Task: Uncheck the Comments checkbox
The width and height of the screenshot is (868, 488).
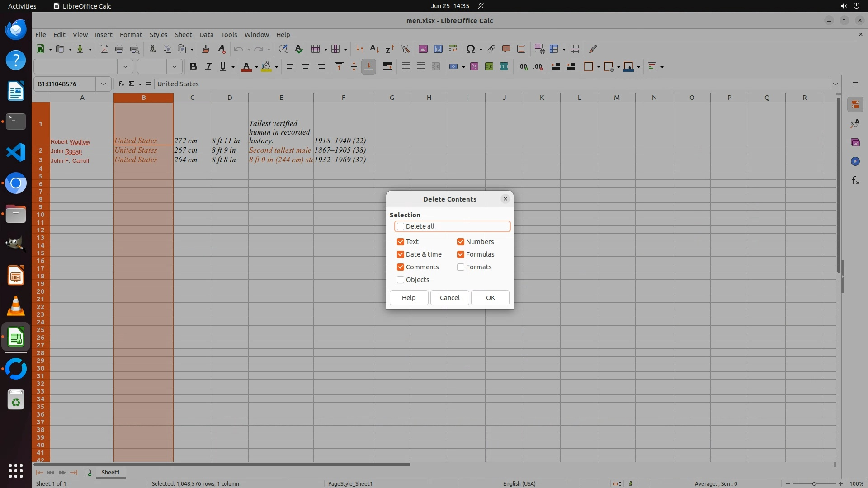Action: pos(401,267)
